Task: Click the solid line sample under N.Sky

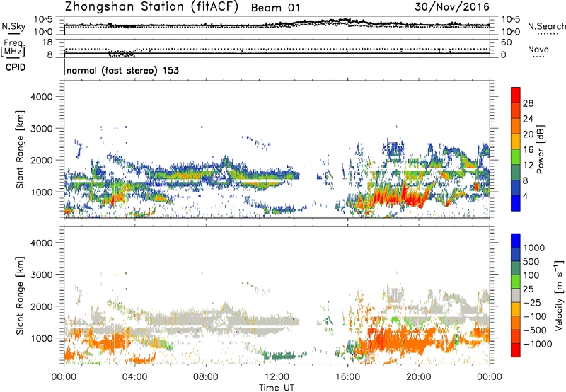Action: coord(13,33)
